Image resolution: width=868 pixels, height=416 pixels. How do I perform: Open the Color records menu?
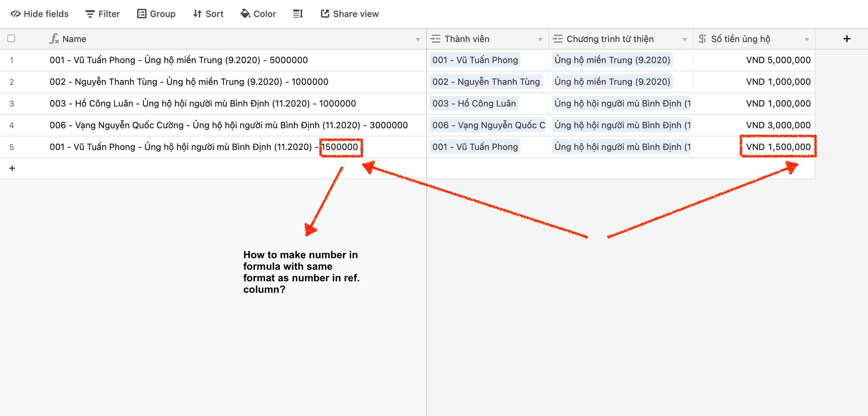pos(258,14)
